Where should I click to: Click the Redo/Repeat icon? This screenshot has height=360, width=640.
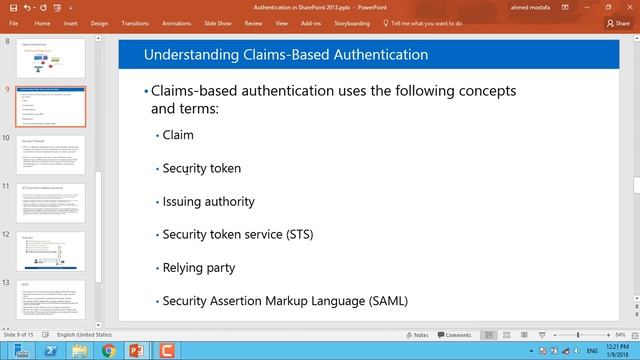click(43, 8)
